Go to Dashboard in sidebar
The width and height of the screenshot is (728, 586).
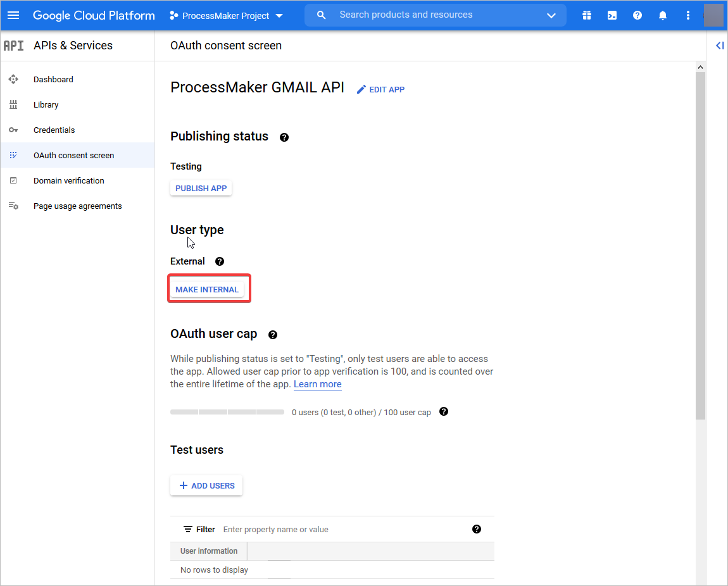pos(53,80)
